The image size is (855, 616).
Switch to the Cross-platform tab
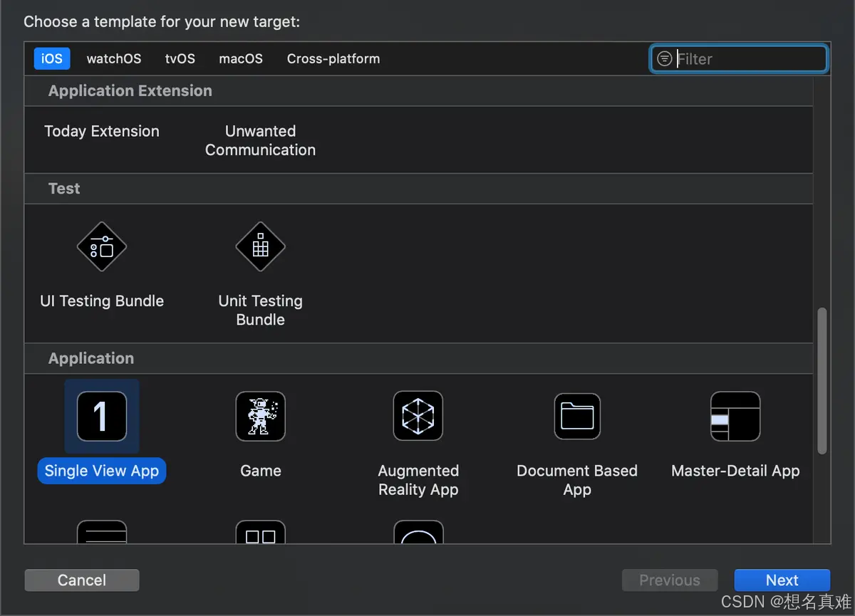pyautogui.click(x=333, y=58)
